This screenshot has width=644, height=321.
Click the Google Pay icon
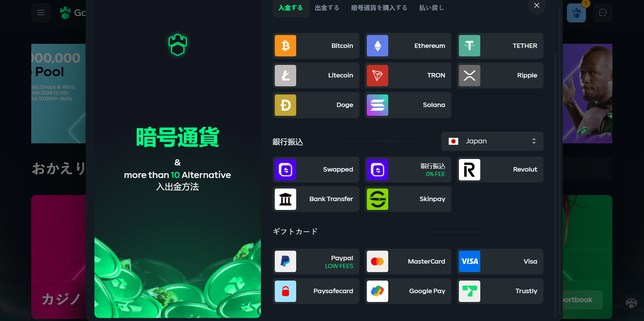377,291
